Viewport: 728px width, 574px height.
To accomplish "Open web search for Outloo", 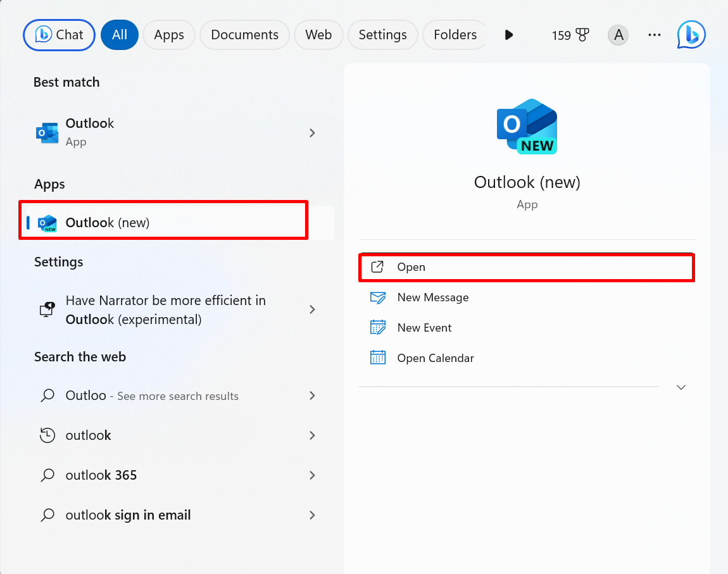I will pyautogui.click(x=177, y=396).
